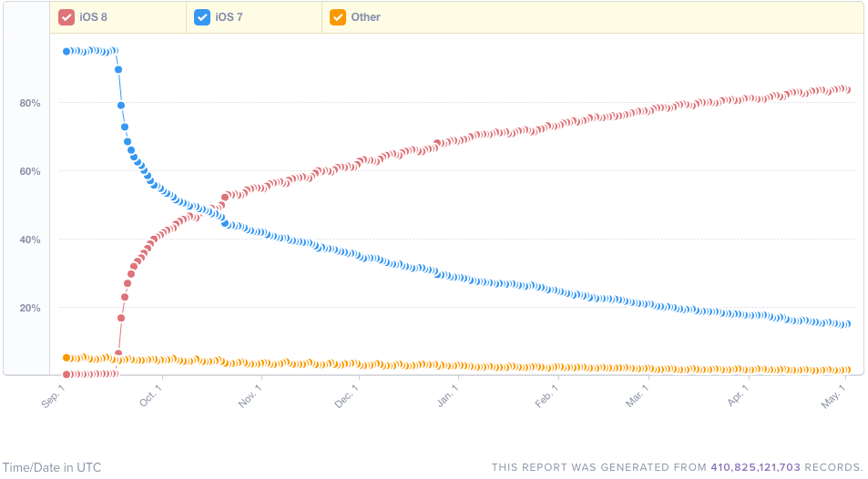Click the last blue iOS 7 data point
The width and height of the screenshot is (868, 479).
pyautogui.click(x=846, y=324)
